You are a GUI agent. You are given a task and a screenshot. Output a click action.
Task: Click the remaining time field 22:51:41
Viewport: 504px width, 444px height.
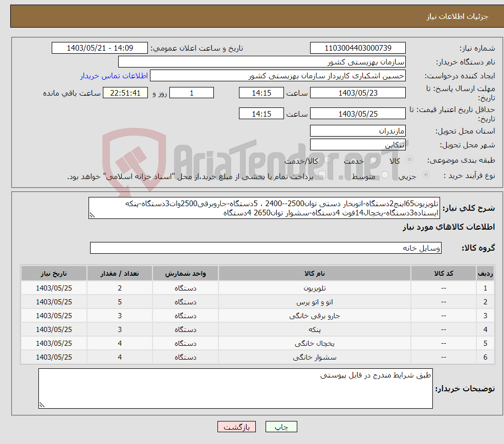pos(125,93)
